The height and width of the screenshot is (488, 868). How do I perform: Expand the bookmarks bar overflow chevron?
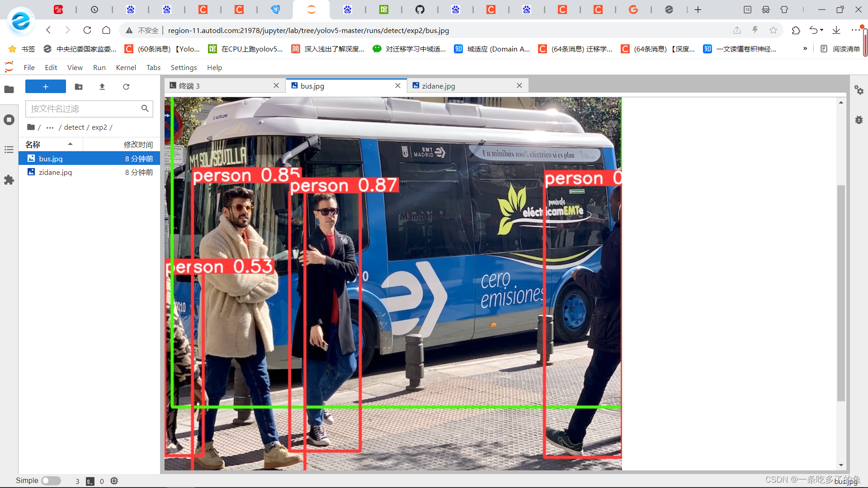pos(805,48)
